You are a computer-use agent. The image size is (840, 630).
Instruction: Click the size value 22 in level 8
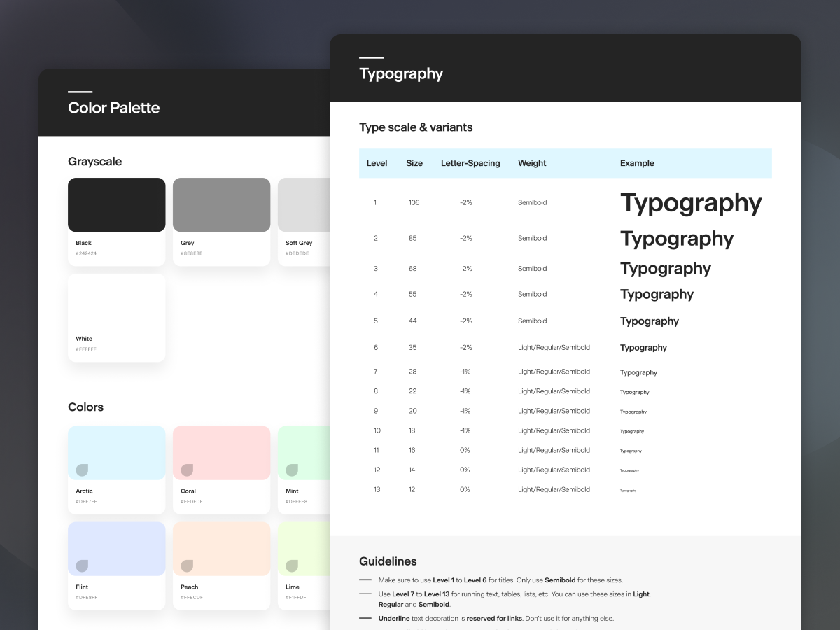point(413,391)
